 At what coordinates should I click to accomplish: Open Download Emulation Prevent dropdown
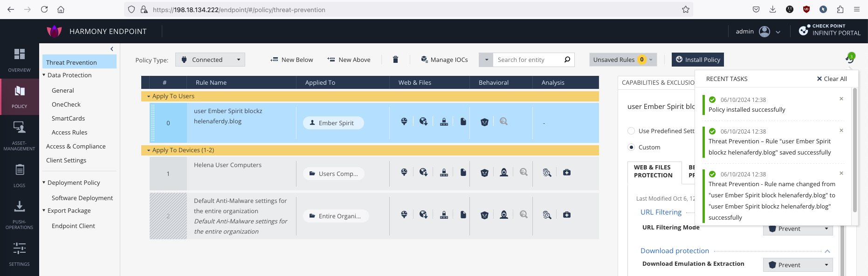click(798, 265)
